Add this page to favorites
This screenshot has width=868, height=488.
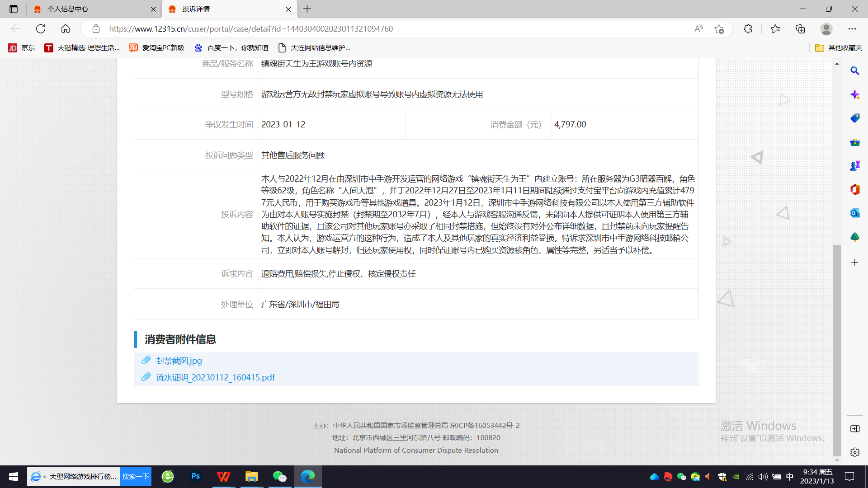pyautogui.click(x=719, y=29)
